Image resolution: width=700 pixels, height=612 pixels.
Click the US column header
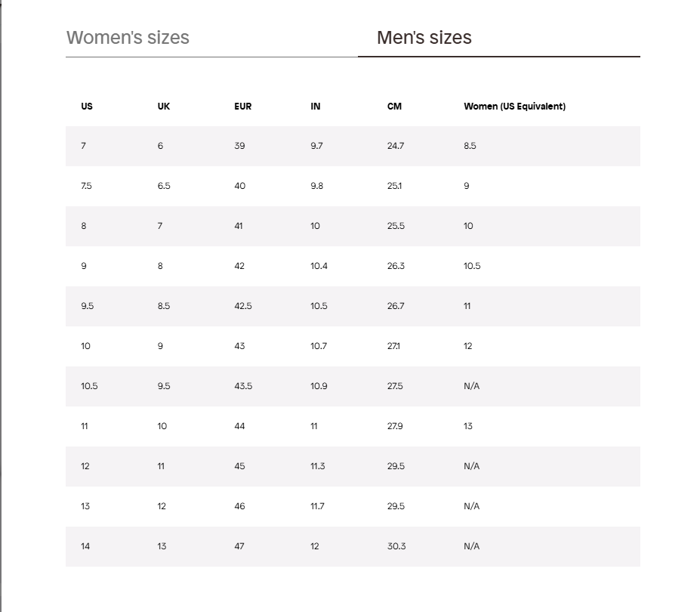(87, 107)
